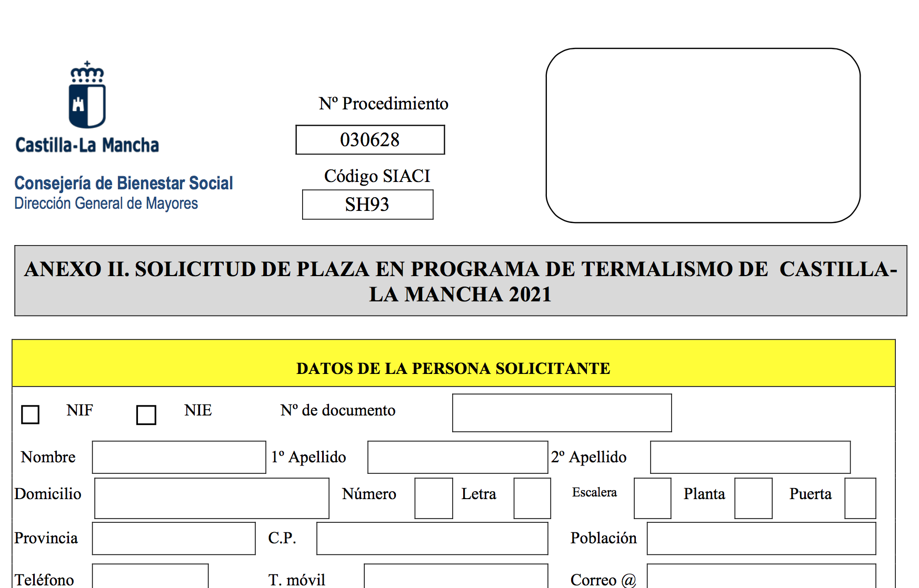Focus the Número field
Image resolution: width=919 pixels, height=588 pixels.
434,498
